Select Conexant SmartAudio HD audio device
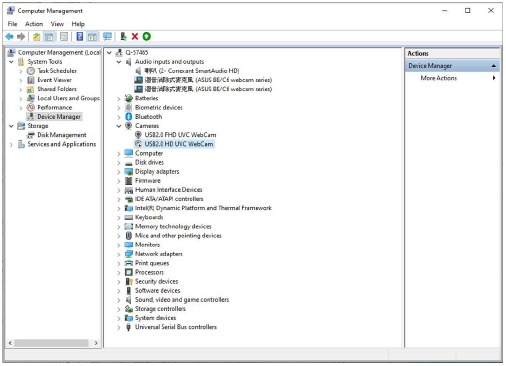506x366 pixels. tap(192, 71)
